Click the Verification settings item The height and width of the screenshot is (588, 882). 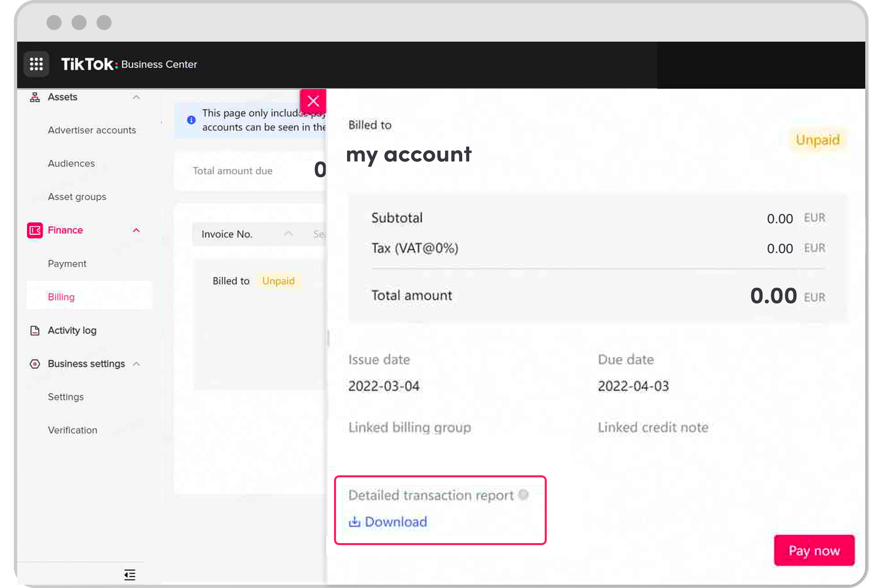pyautogui.click(x=72, y=430)
